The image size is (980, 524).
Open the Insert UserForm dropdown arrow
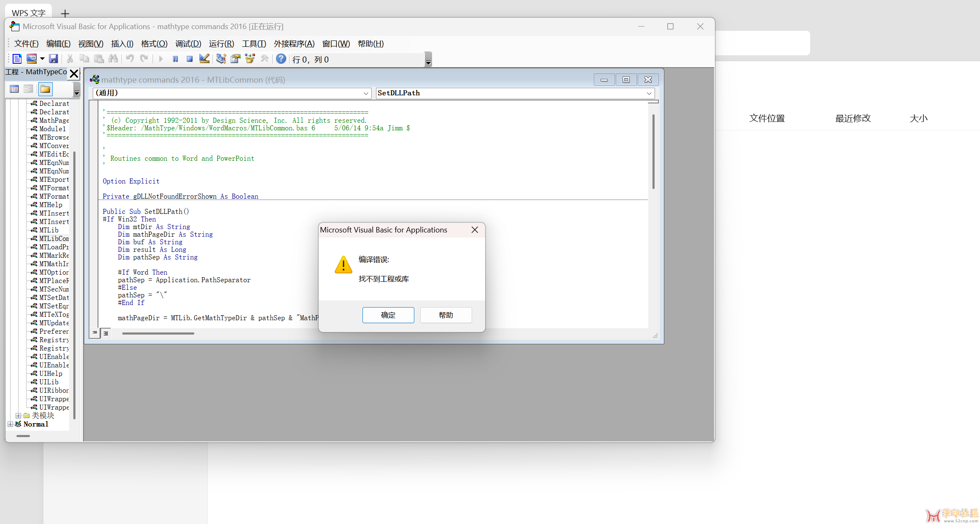point(42,59)
